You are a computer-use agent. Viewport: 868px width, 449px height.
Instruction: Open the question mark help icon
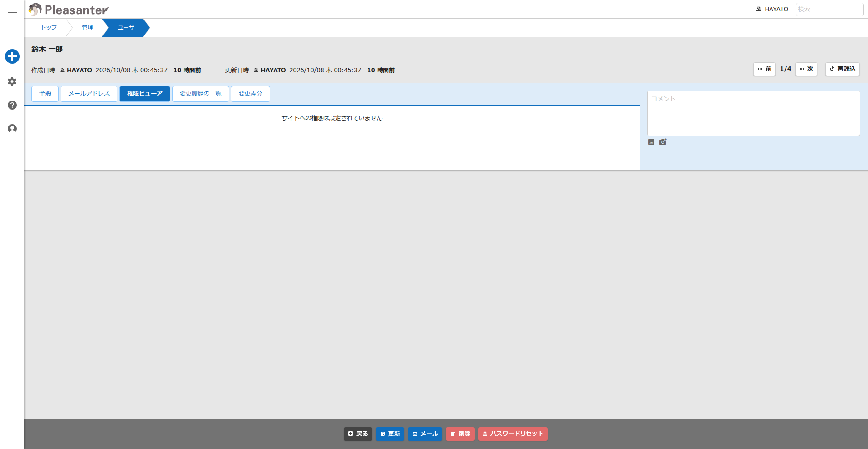pyautogui.click(x=12, y=105)
